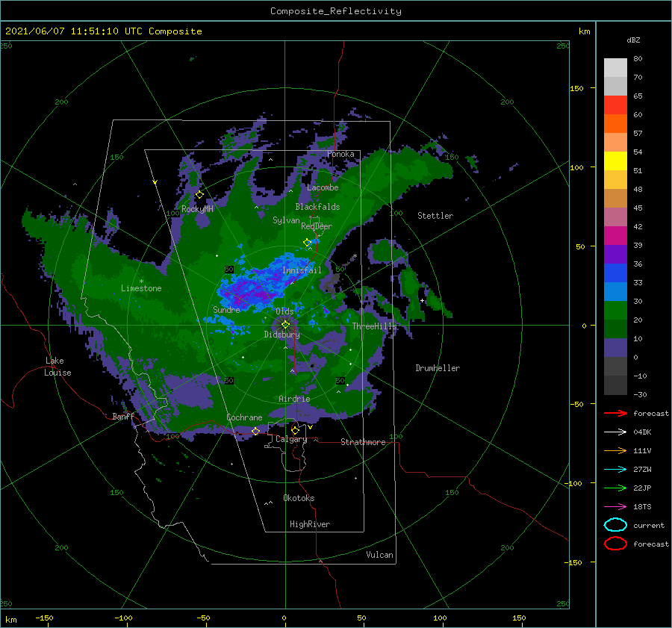Screen dimensions: 672x628
Task: Click the red forecast ellipse icon
Action: tap(615, 544)
